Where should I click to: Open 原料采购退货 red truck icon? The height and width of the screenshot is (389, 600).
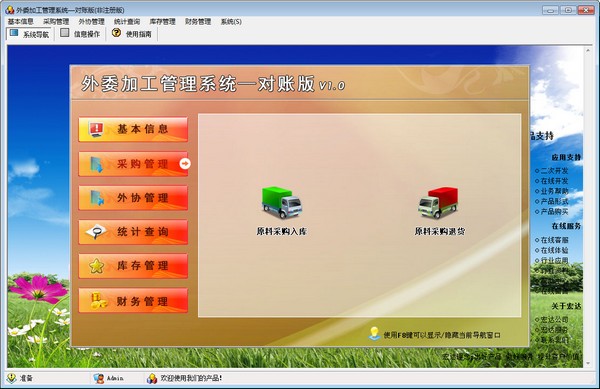tap(438, 203)
